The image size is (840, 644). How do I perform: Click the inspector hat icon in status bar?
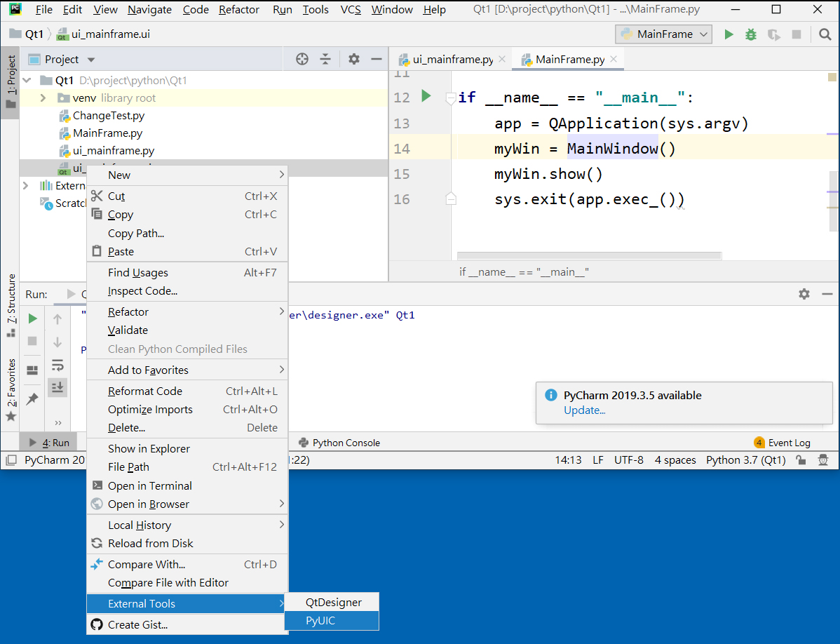(823, 459)
